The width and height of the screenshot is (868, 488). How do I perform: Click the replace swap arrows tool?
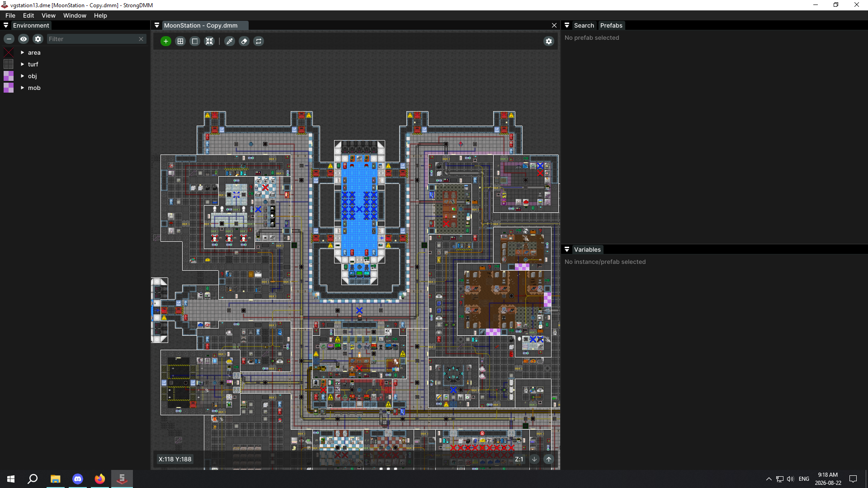[259, 41]
